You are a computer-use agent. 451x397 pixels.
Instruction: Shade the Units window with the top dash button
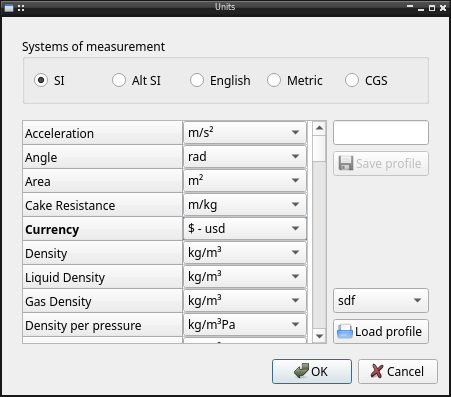[410, 6]
